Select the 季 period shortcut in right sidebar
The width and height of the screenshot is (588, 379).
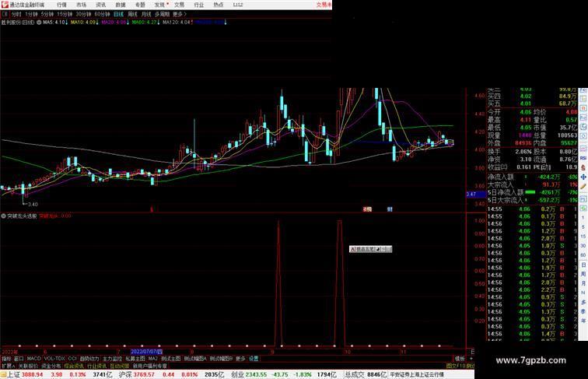pos(583,311)
